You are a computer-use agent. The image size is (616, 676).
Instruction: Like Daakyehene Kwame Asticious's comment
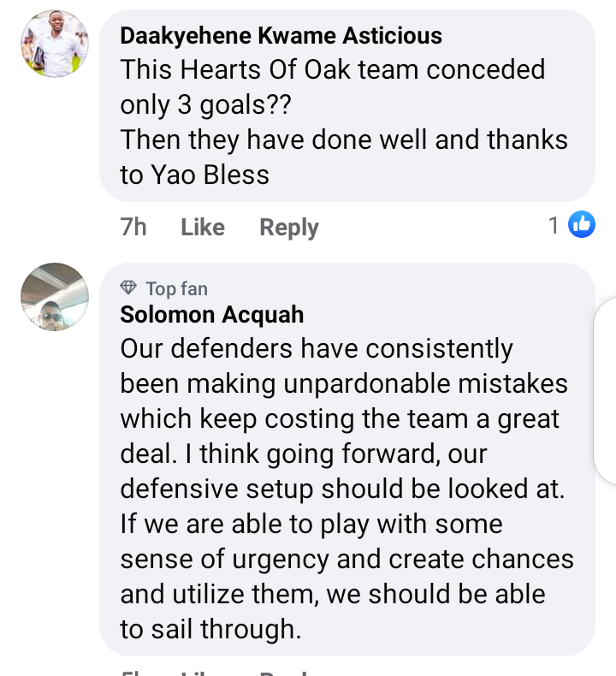click(203, 228)
